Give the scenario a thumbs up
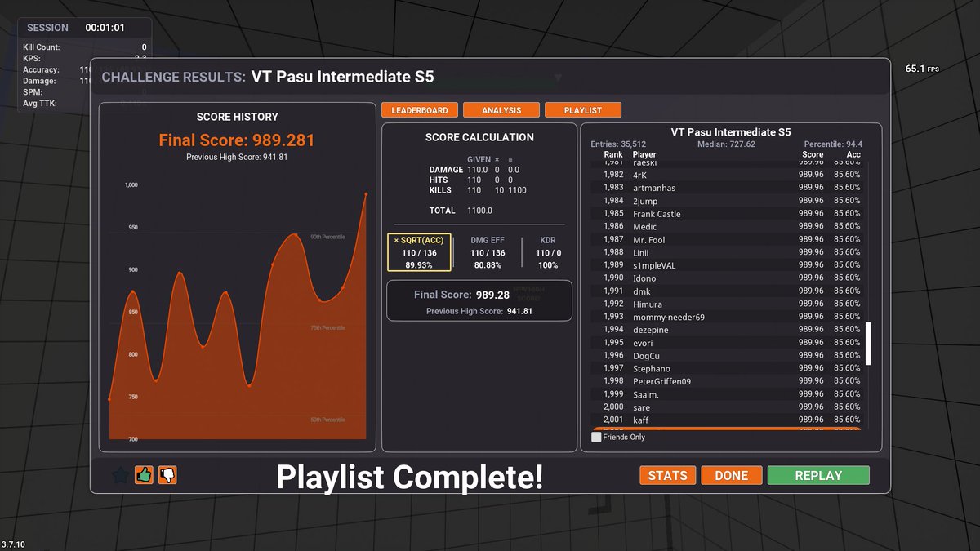 tap(145, 475)
